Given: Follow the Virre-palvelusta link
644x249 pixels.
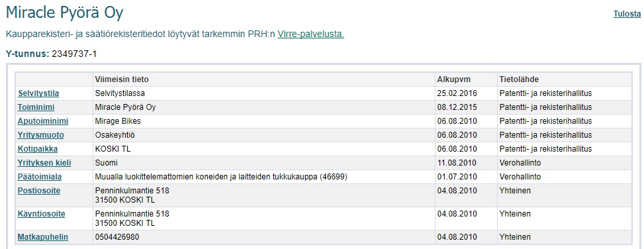Looking at the screenshot, I should coord(310,34).
